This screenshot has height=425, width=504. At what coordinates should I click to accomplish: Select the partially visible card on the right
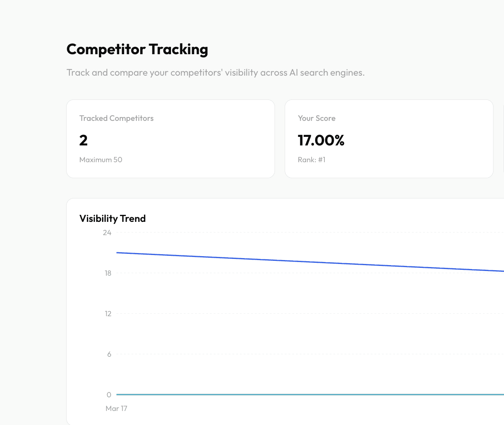504,138
